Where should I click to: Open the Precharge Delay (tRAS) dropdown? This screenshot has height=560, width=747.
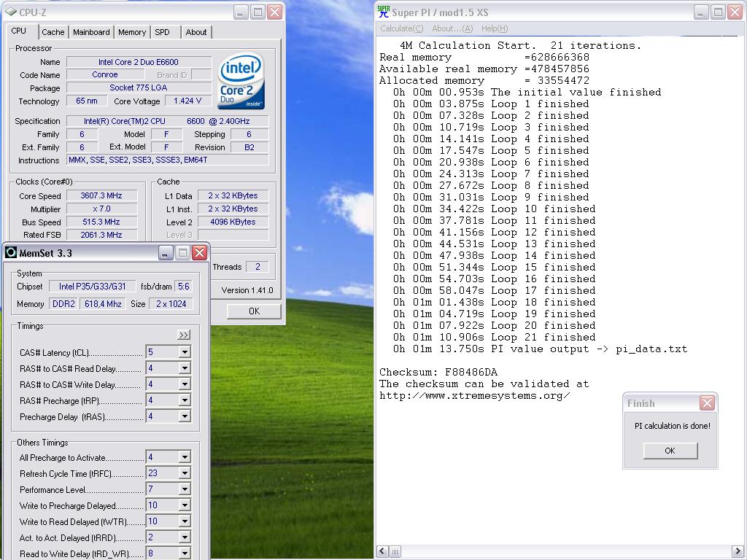pos(185,416)
